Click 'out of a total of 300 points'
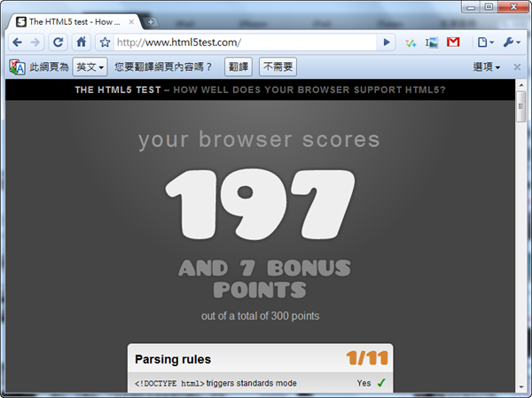 pyautogui.click(x=260, y=316)
